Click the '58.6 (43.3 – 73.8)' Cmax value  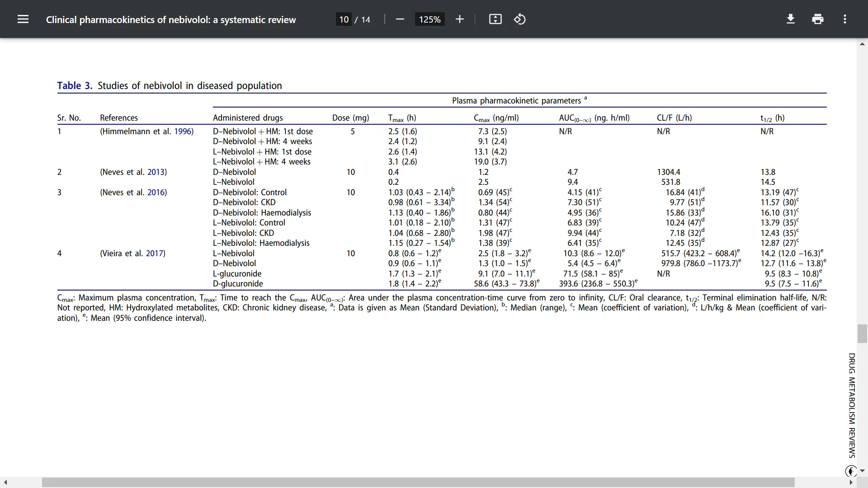coord(507,284)
